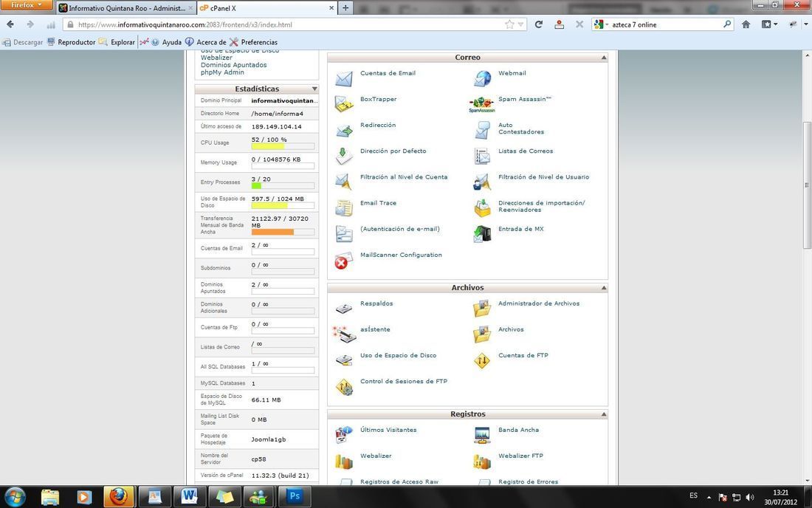The width and height of the screenshot is (812, 508).
Task: Click the Respaldos disk icon
Action: coord(343,309)
